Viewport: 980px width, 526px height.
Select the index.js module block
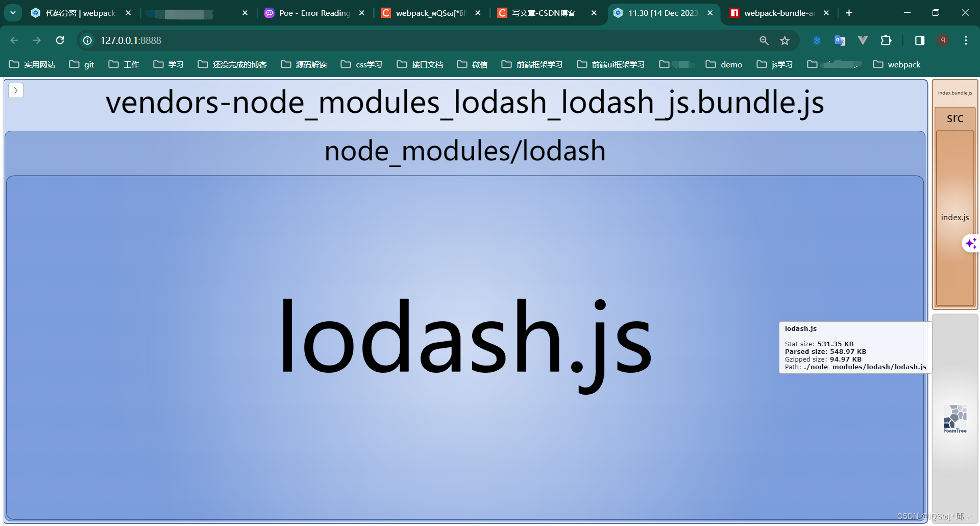pyautogui.click(x=955, y=218)
